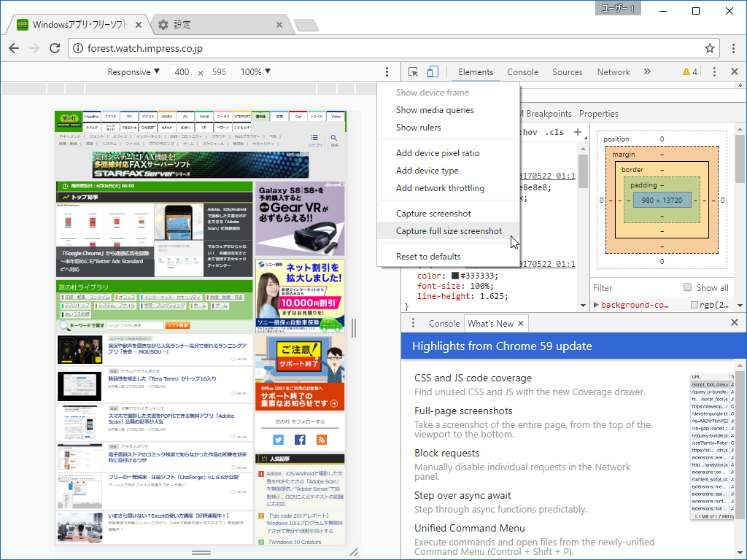Open the ユーザー 1 profile button
The height and width of the screenshot is (560, 747).
tap(618, 9)
